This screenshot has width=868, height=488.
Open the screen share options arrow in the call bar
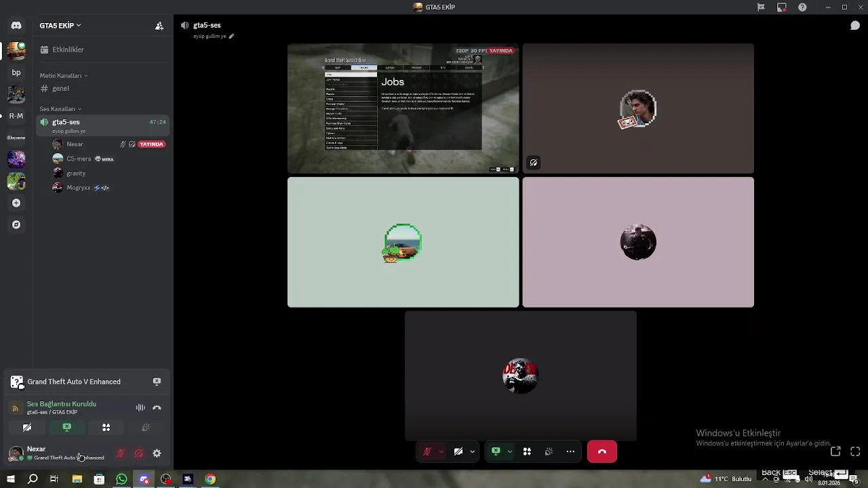pyautogui.click(x=509, y=451)
